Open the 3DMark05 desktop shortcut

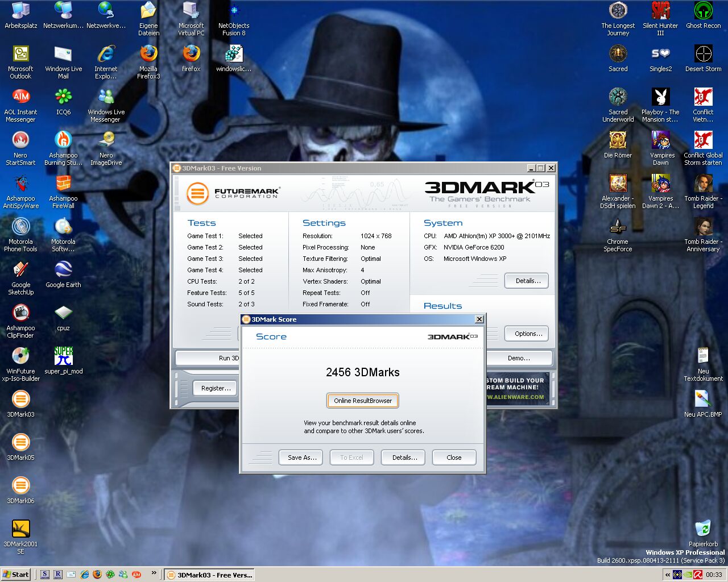(21, 447)
